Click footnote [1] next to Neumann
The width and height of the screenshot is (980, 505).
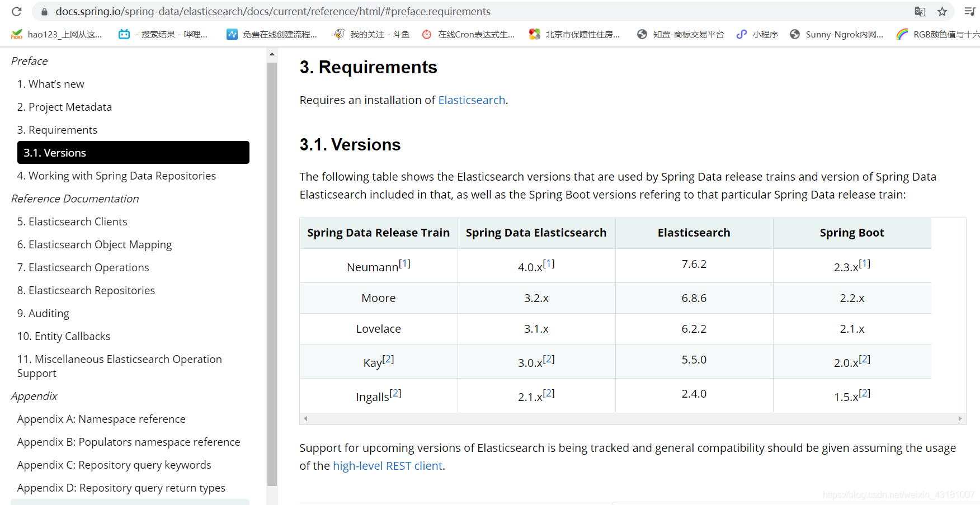[404, 263]
